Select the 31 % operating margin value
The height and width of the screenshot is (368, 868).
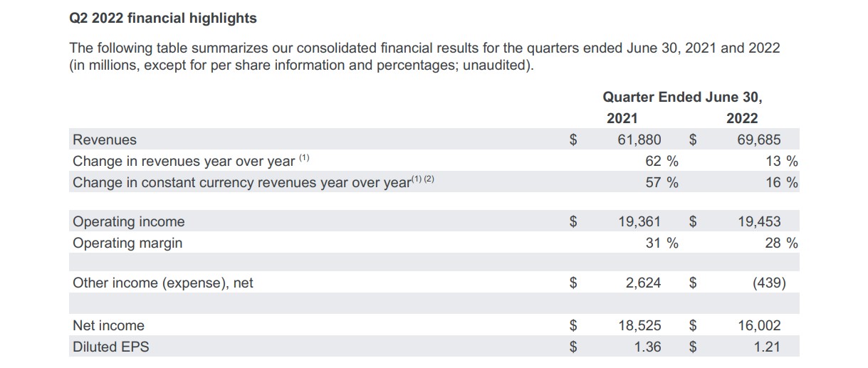(662, 243)
